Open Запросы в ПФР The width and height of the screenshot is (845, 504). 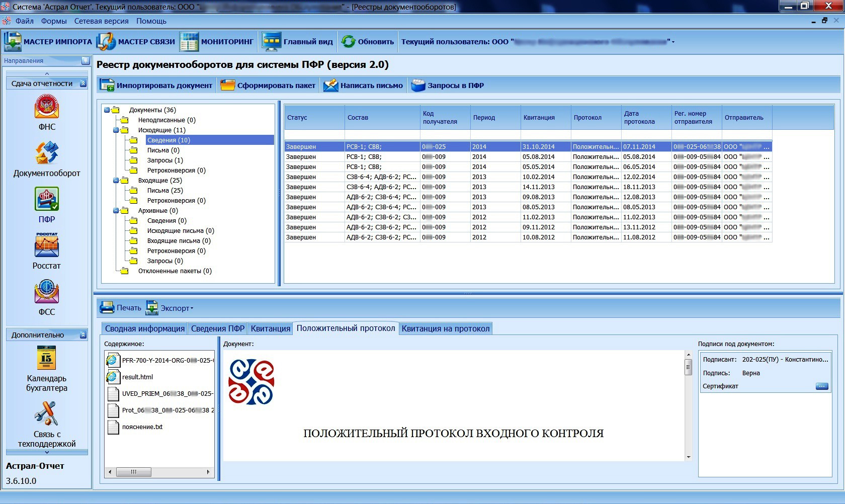[x=447, y=86]
